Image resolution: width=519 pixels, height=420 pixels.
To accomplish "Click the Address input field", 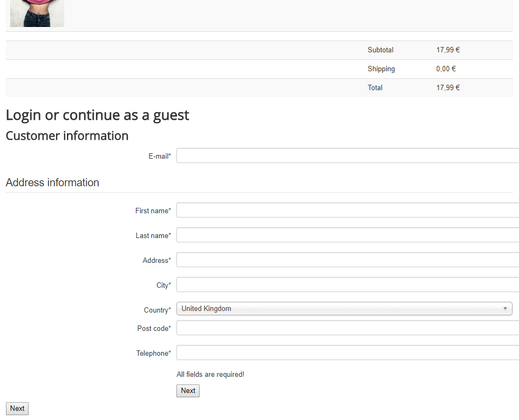I will (347, 260).
